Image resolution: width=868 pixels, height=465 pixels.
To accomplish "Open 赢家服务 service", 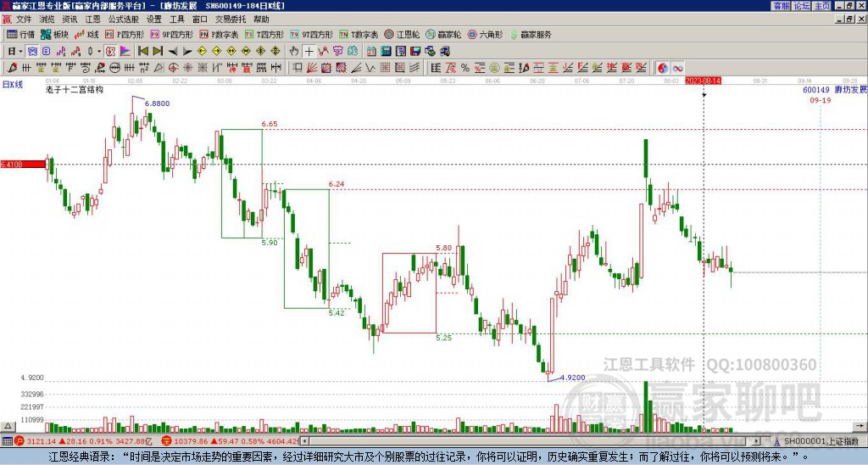I will (531, 34).
